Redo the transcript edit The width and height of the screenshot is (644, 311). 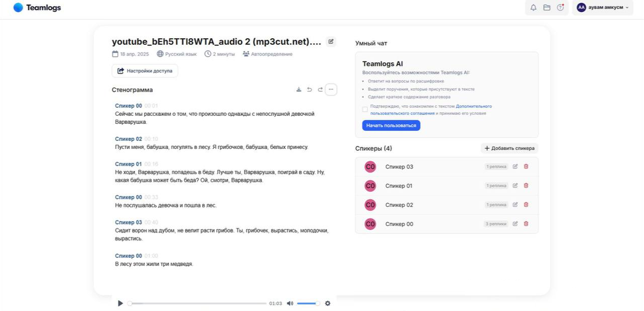point(320,90)
